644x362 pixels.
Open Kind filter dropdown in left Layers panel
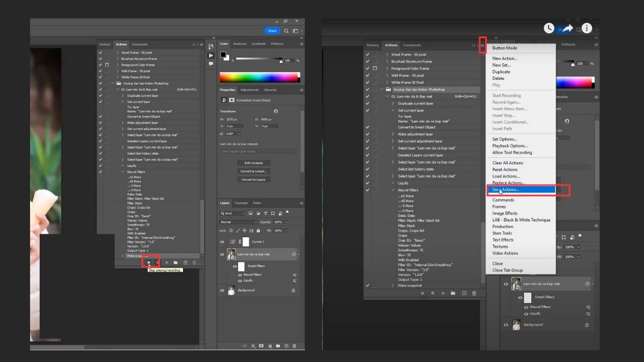click(232, 213)
